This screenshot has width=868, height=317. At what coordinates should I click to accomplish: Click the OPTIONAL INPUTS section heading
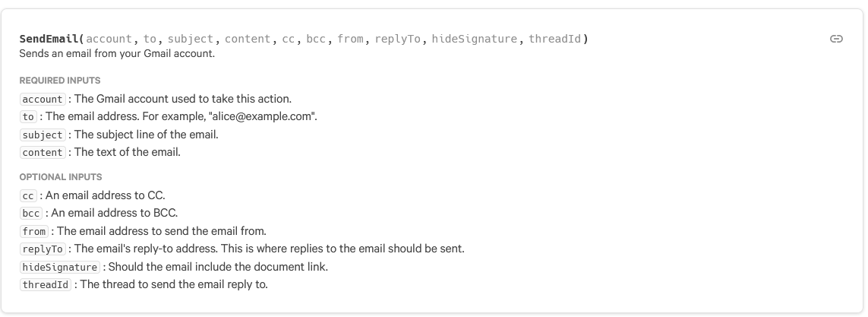[60, 177]
